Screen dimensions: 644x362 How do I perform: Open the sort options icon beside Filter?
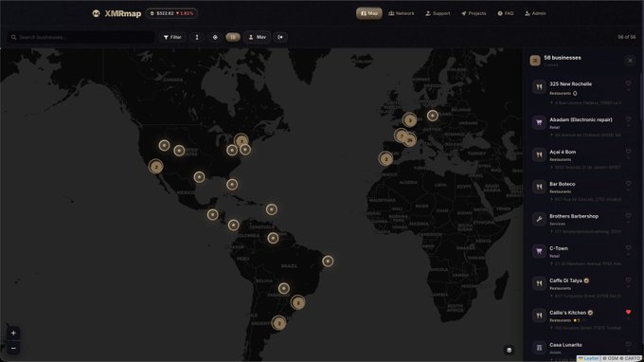pyautogui.click(x=197, y=37)
